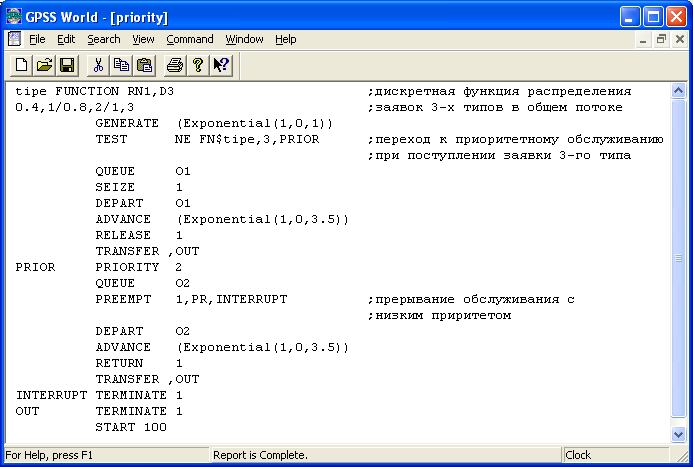Open the Search menu
The image size is (693, 467).
click(x=104, y=39)
